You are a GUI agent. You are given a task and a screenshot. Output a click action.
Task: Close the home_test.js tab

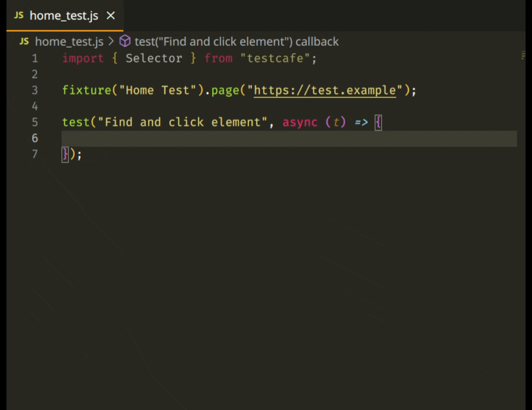111,15
